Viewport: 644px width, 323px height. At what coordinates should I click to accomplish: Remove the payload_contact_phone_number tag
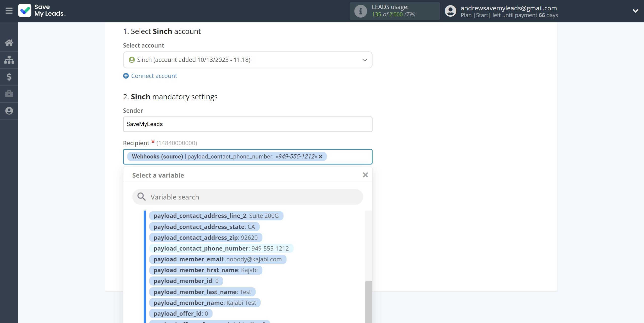coord(320,157)
